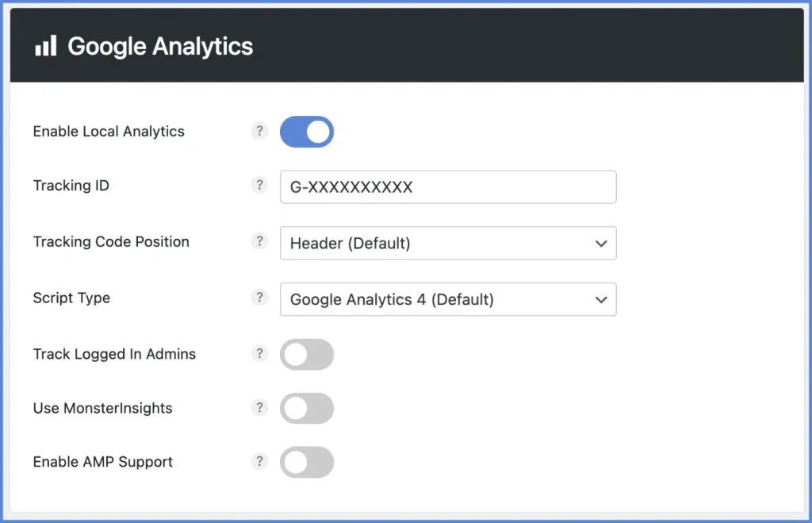
Task: Open help tooltip for Enable Local Analytics
Action: (x=260, y=131)
